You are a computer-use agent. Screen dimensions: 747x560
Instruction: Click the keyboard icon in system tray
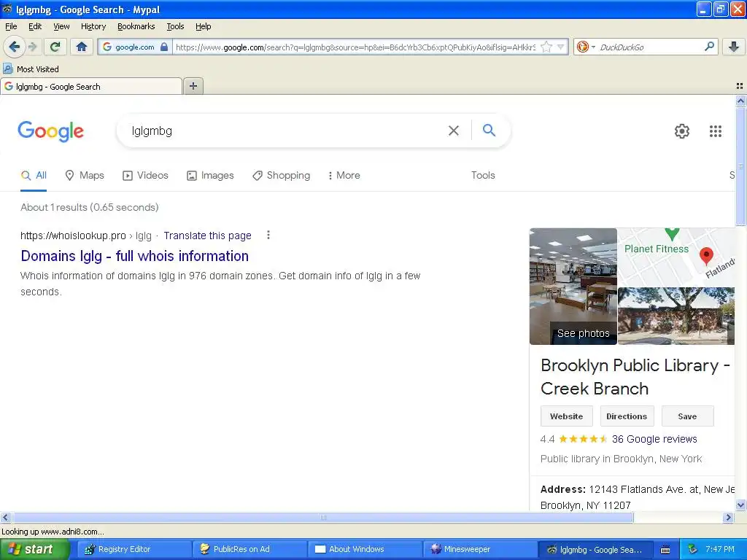tap(665, 550)
